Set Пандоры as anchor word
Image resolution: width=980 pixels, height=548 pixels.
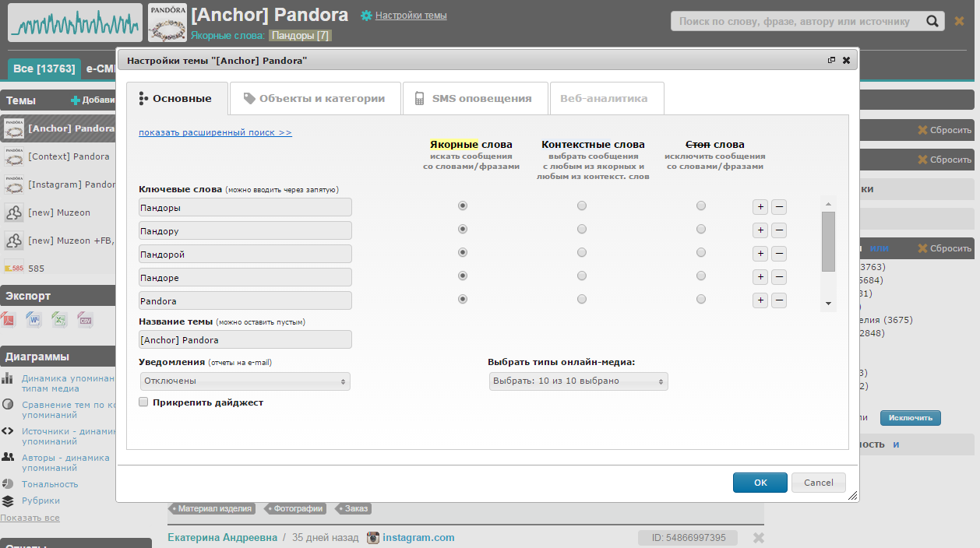click(463, 206)
